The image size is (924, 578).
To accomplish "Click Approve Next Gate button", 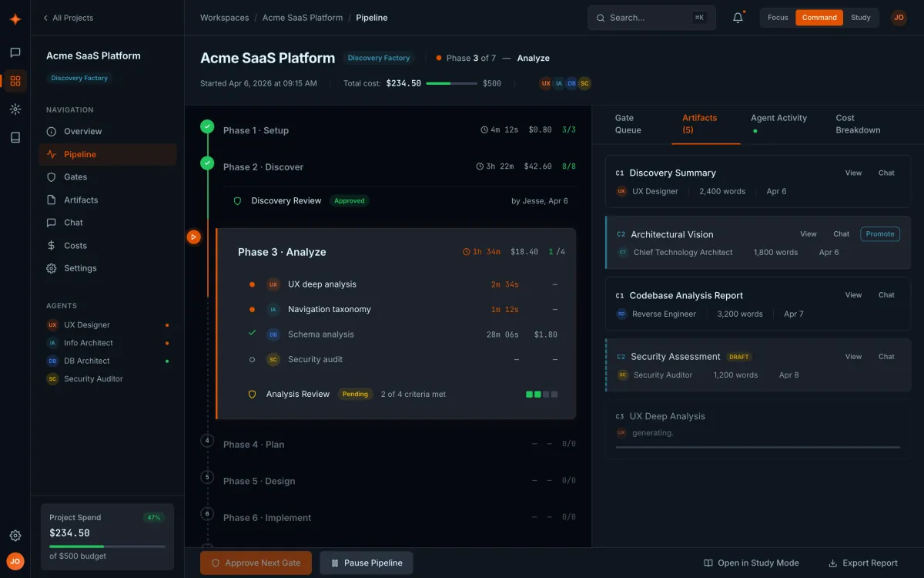I will [256, 563].
